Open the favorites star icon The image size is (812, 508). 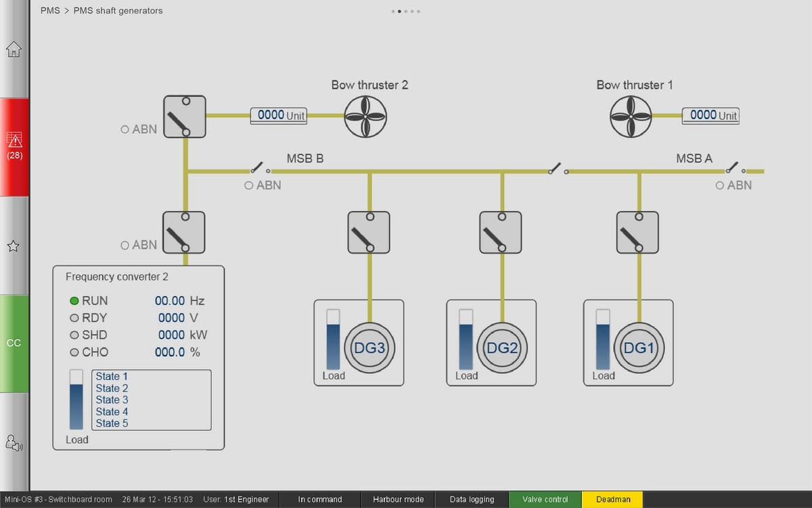pos(14,246)
